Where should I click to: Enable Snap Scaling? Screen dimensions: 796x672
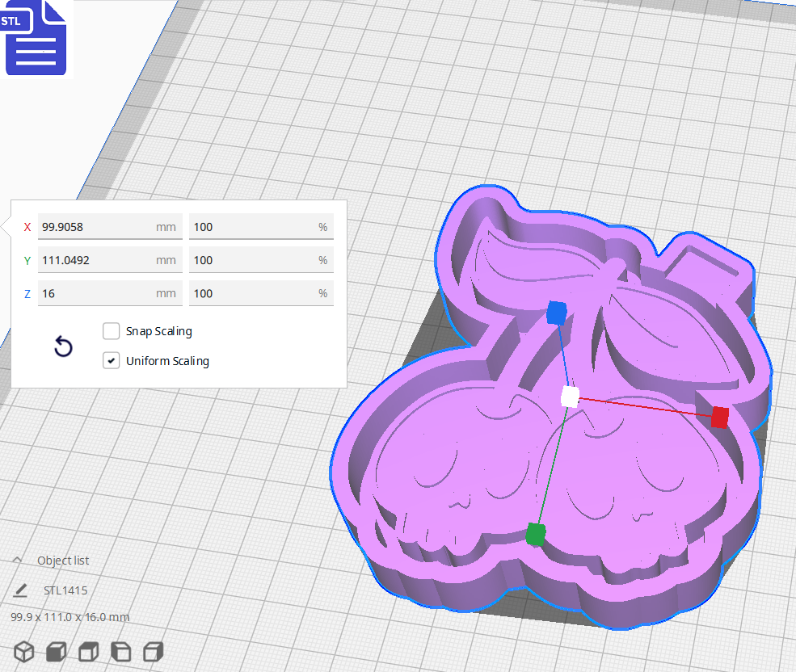click(x=111, y=331)
